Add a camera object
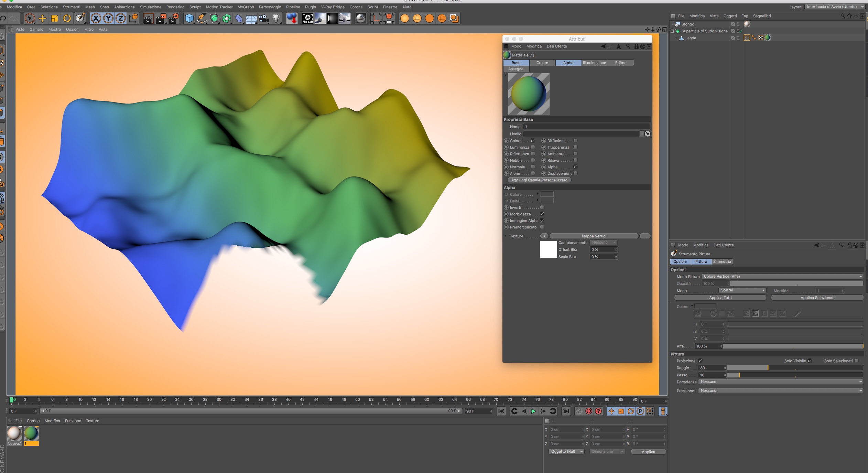The height and width of the screenshot is (473, 868). [264, 18]
